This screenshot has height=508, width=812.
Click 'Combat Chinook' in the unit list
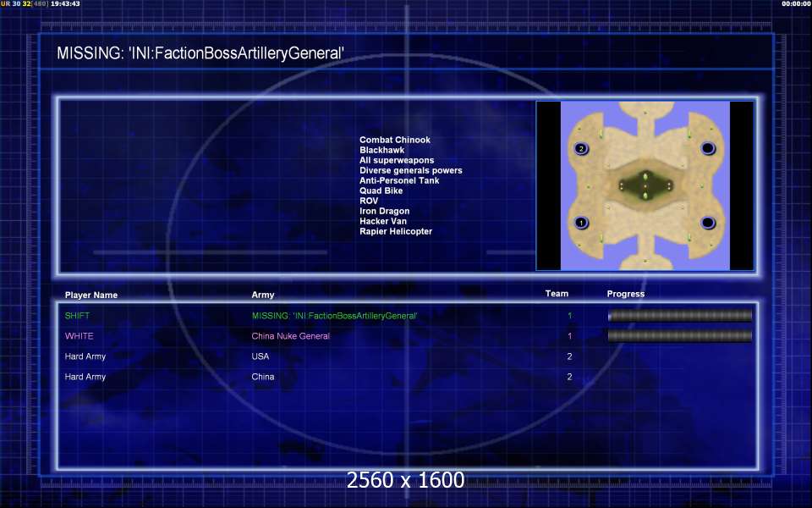[395, 140]
